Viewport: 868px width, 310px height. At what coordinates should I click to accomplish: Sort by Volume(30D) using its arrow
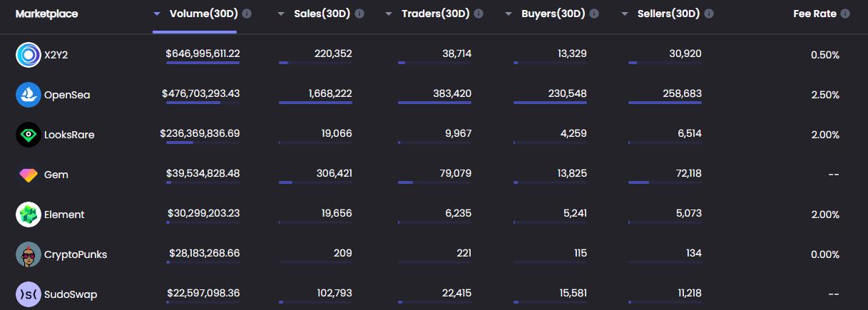[x=157, y=14]
